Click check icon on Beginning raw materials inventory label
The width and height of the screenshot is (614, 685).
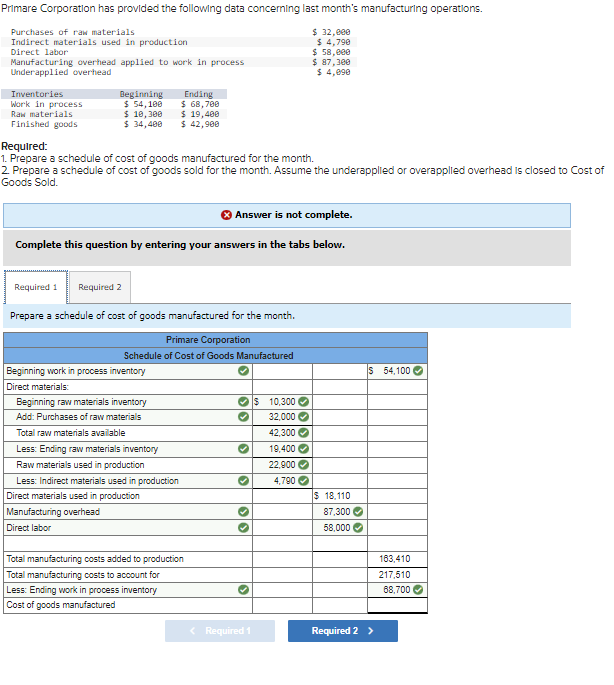pos(243,401)
